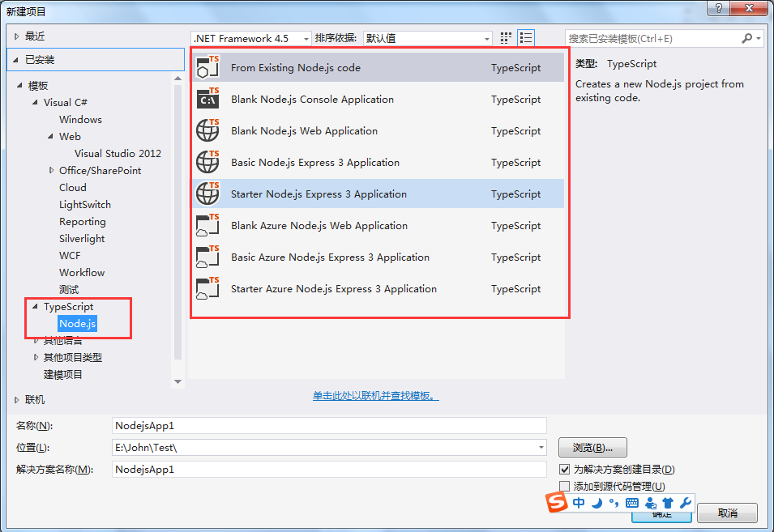Open the link to find templates online
The image size is (774, 532).
click(x=376, y=396)
